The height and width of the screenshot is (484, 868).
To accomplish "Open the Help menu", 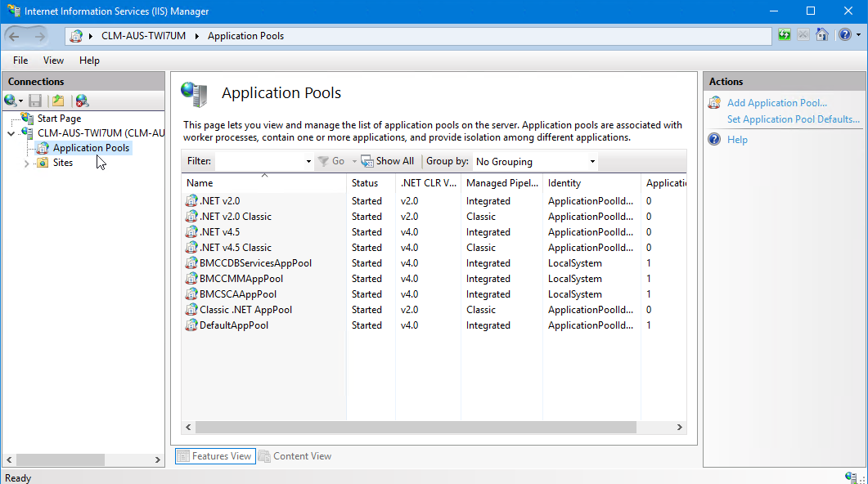I will point(89,60).
